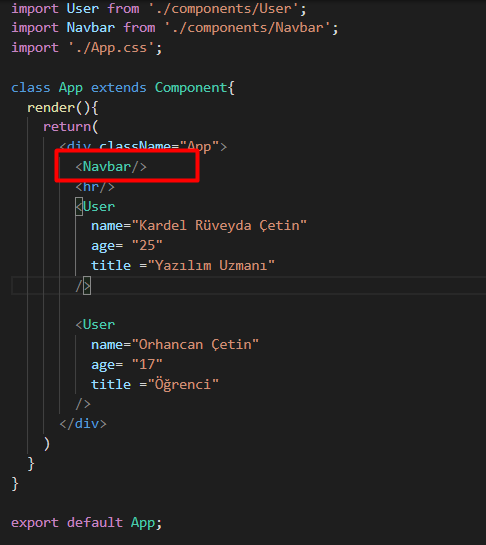Screen dimensions: 486x545
Task: Click the age value "17"
Action: coord(147,365)
